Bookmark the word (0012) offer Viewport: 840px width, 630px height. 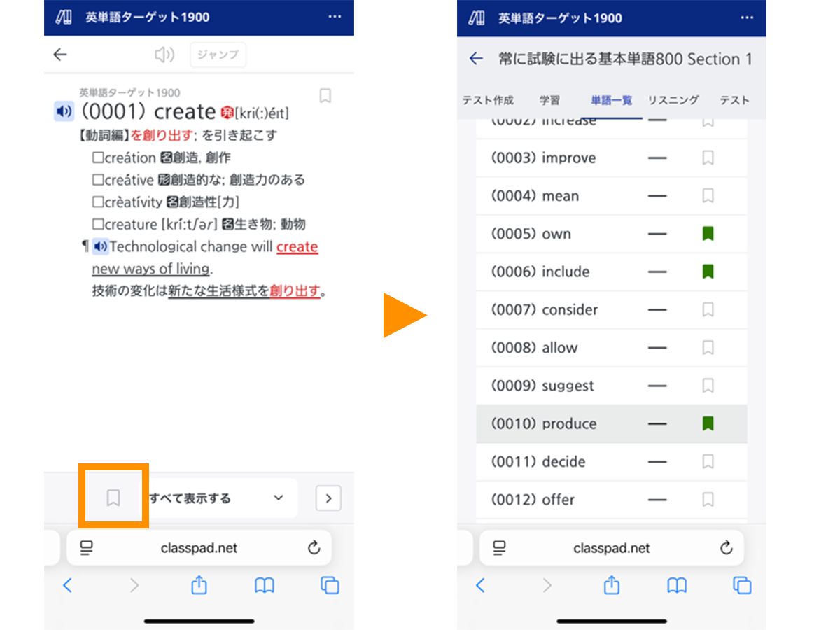click(x=708, y=499)
